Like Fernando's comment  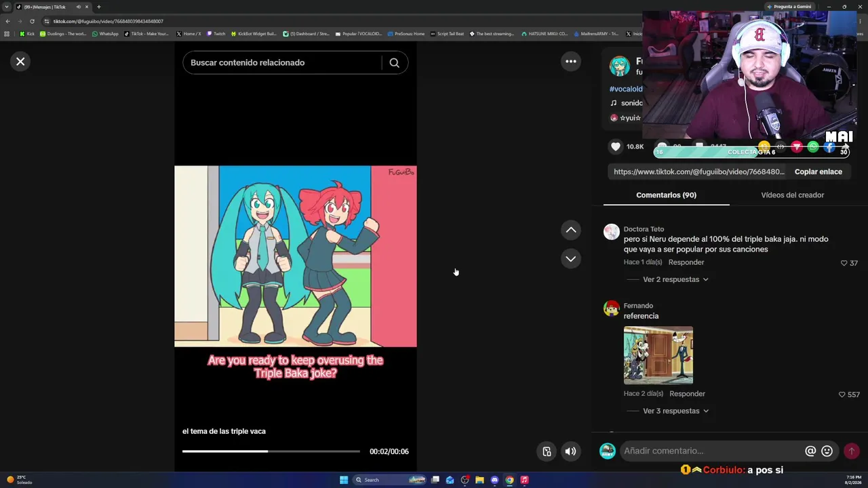pyautogui.click(x=842, y=394)
